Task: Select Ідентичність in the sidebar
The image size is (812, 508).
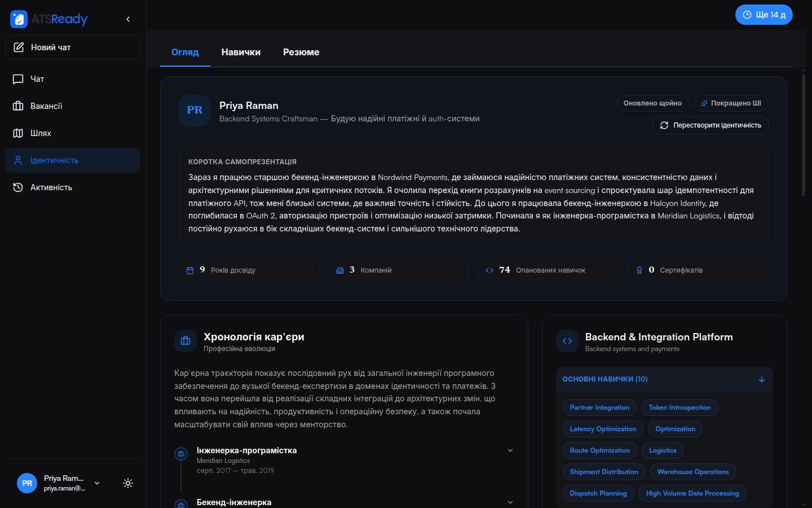Action: (73, 160)
